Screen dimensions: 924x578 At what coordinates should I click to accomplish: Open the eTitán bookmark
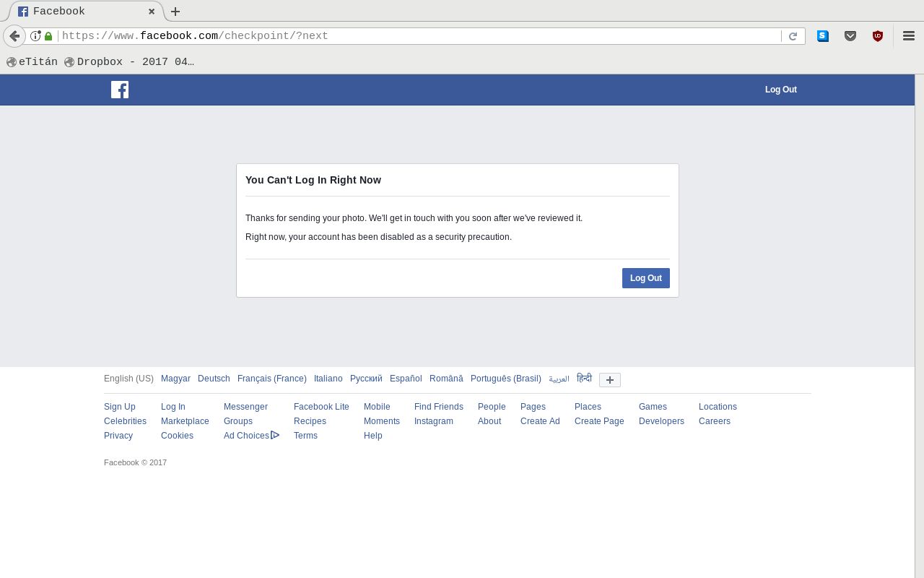click(x=32, y=62)
